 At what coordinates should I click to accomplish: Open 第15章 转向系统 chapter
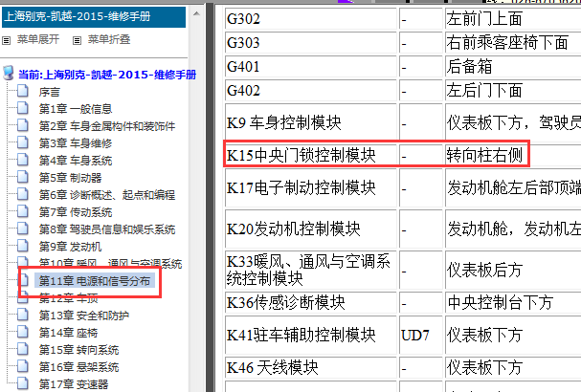[x=78, y=350]
